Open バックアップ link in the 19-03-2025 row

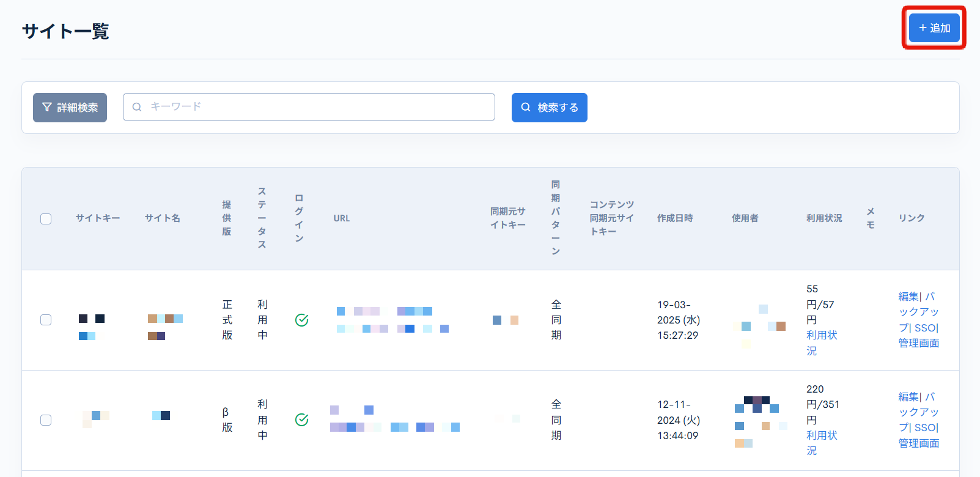click(x=919, y=312)
